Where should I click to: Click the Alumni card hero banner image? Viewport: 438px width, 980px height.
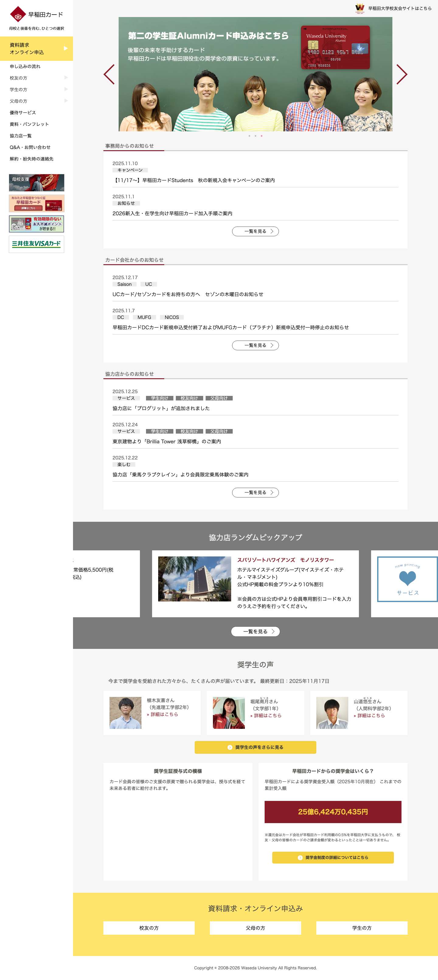coord(255,74)
